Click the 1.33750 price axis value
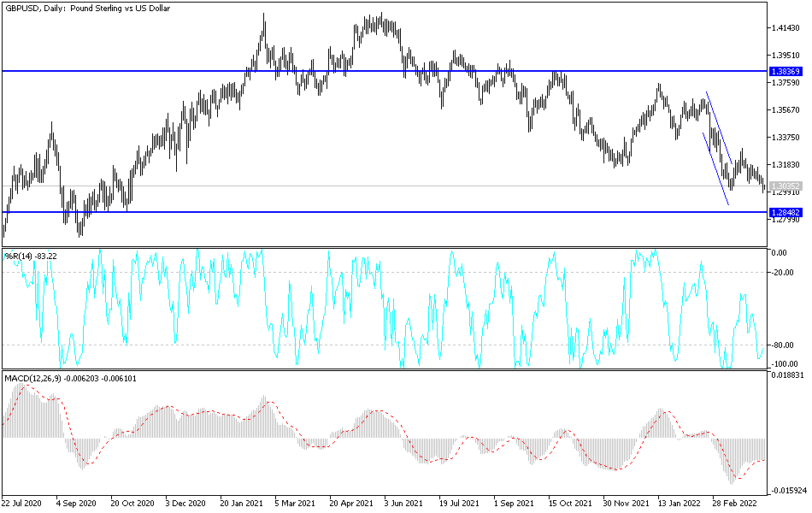812x513 pixels. (786, 138)
